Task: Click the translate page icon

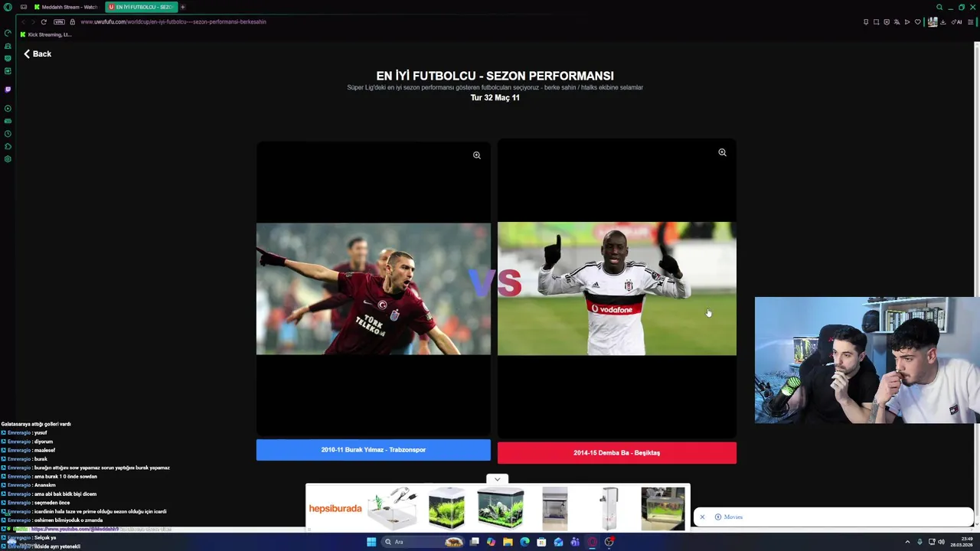Action: coord(897,22)
